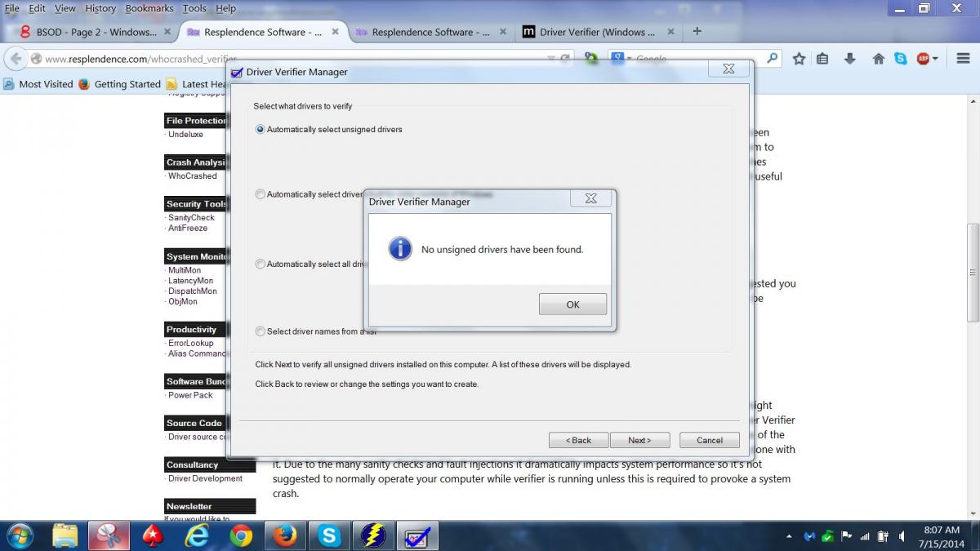Image resolution: width=980 pixels, height=551 pixels.
Task: Open the 'MultiMon' sidebar link
Action: coord(184,270)
